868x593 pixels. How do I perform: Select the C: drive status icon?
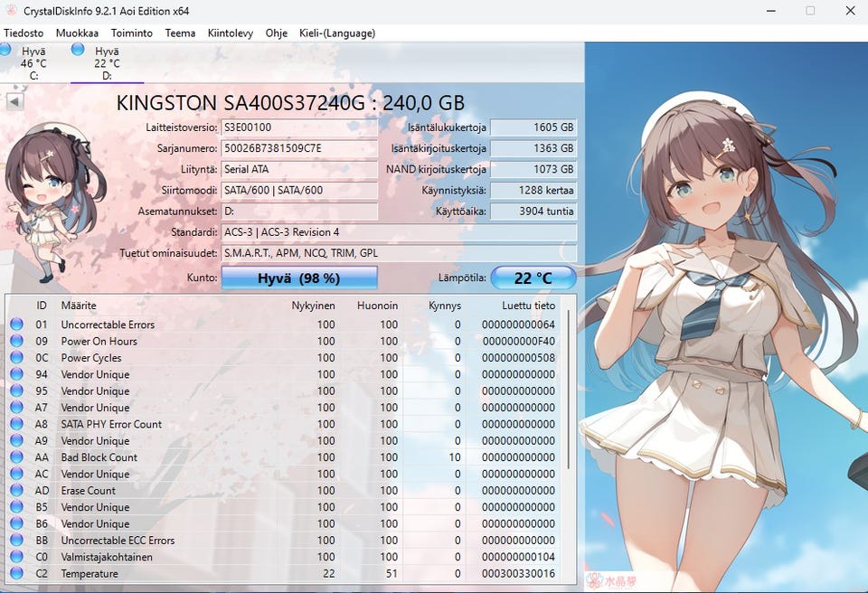[7, 50]
